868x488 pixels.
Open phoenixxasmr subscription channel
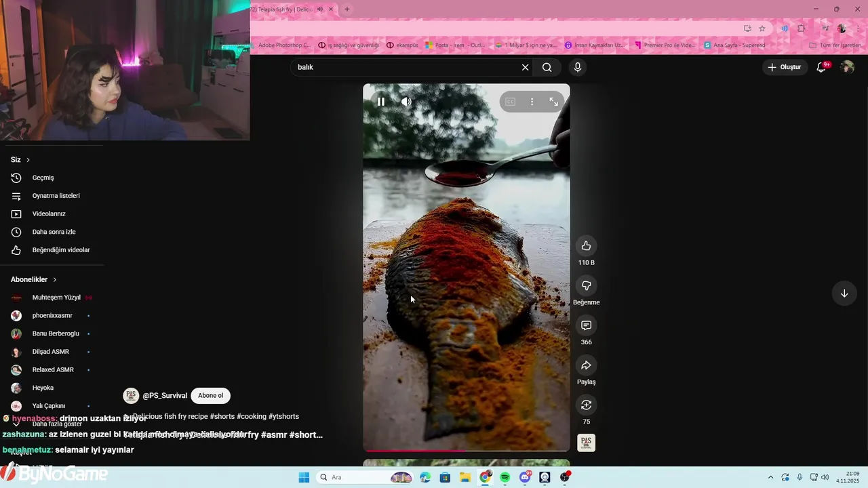tap(53, 315)
